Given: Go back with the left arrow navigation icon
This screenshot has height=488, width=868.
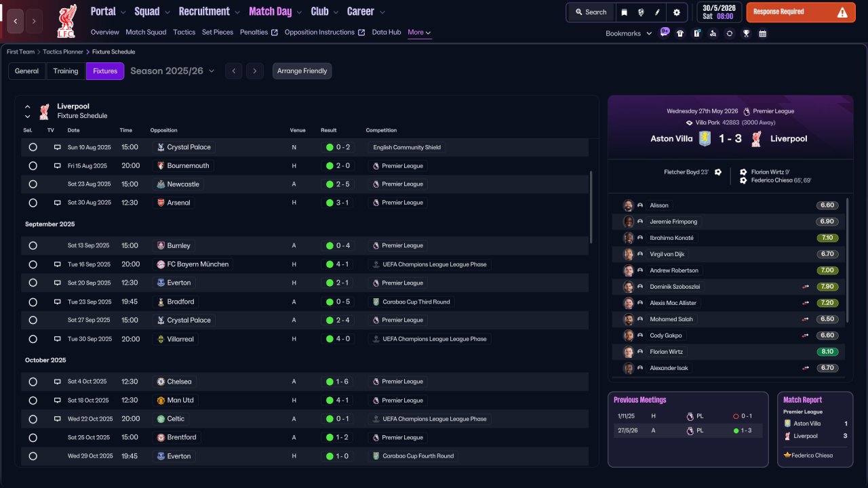Looking at the screenshot, I should click(x=16, y=21).
